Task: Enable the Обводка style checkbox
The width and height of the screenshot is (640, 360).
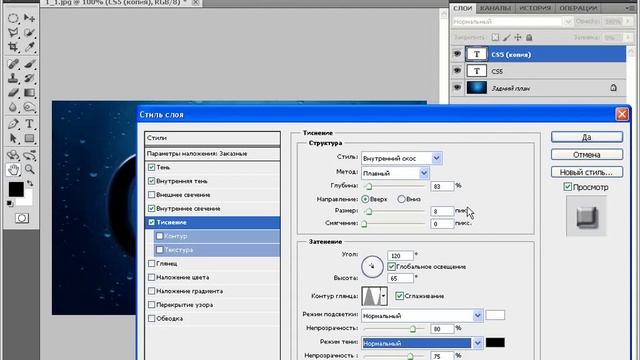Action: pos(151,318)
